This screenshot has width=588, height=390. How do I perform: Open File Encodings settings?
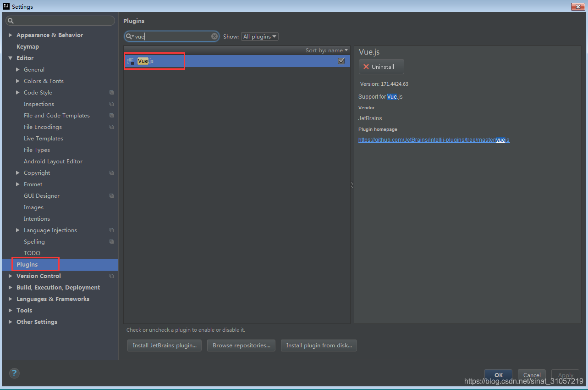pyautogui.click(x=43, y=127)
